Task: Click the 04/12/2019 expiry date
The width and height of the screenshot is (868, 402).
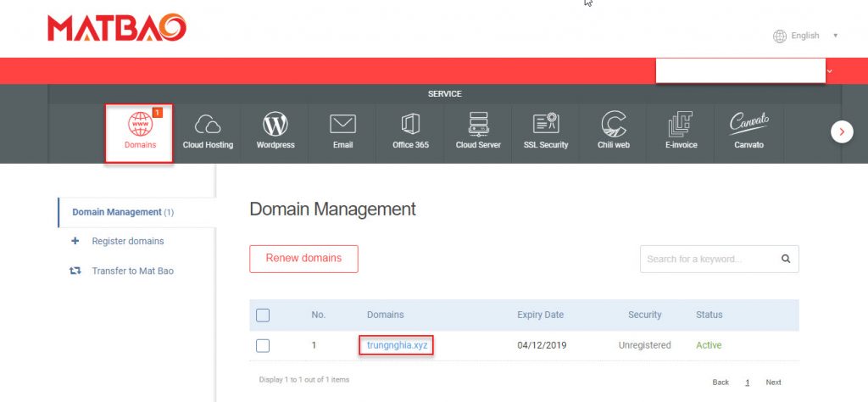Action: click(542, 345)
